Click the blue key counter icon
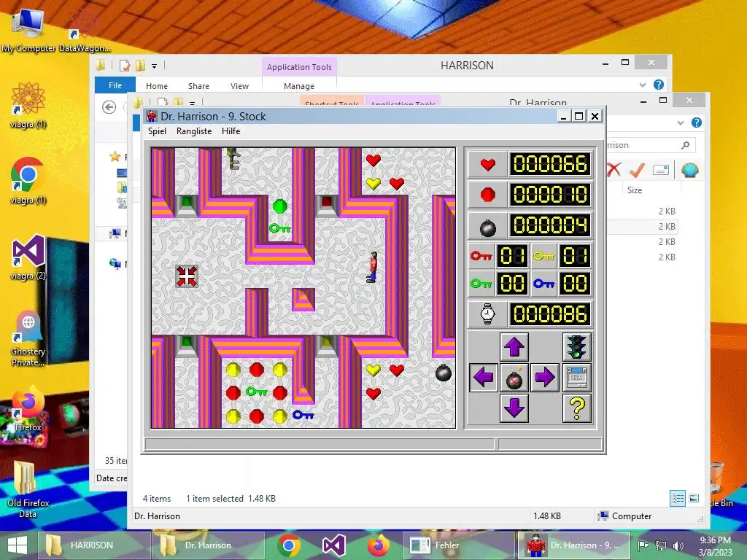 click(x=544, y=284)
